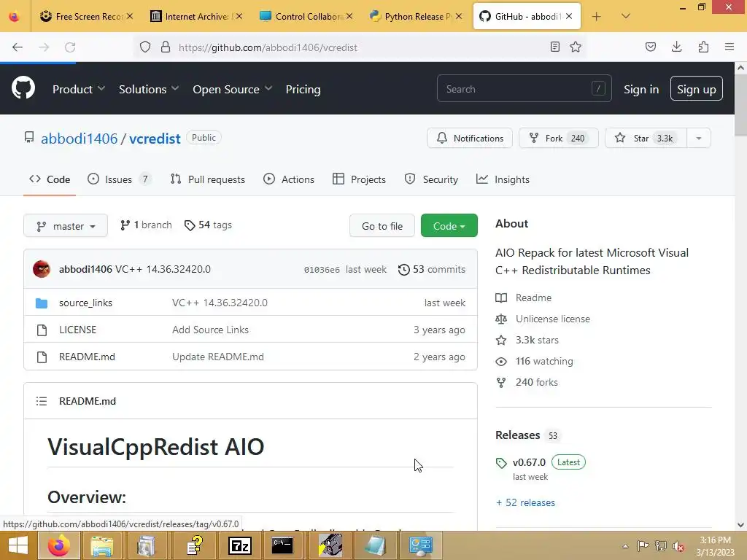Open the list all tabs chevron
This screenshot has height=560, width=747.
pos(625,16)
